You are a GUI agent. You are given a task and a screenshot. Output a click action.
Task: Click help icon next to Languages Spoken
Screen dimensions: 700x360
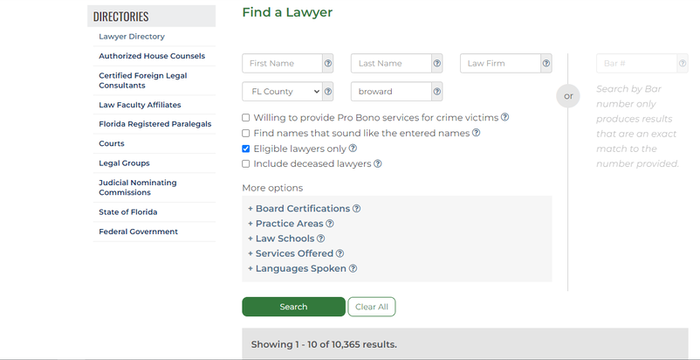point(353,268)
